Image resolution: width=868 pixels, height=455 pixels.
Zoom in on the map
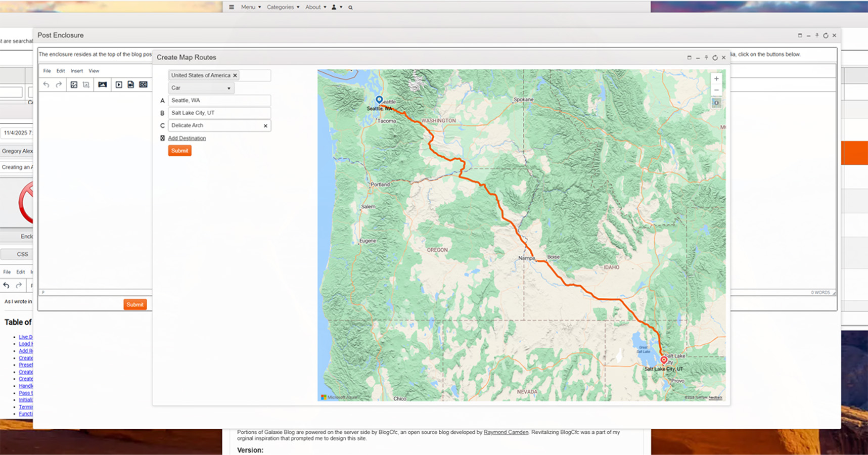[716, 79]
